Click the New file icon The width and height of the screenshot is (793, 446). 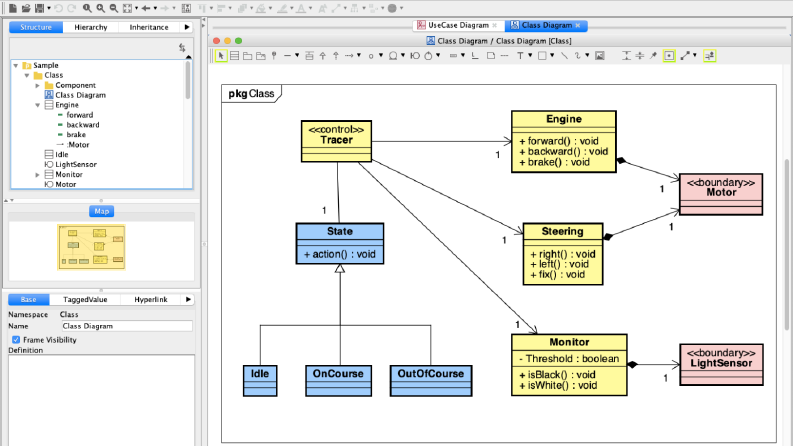(13, 8)
